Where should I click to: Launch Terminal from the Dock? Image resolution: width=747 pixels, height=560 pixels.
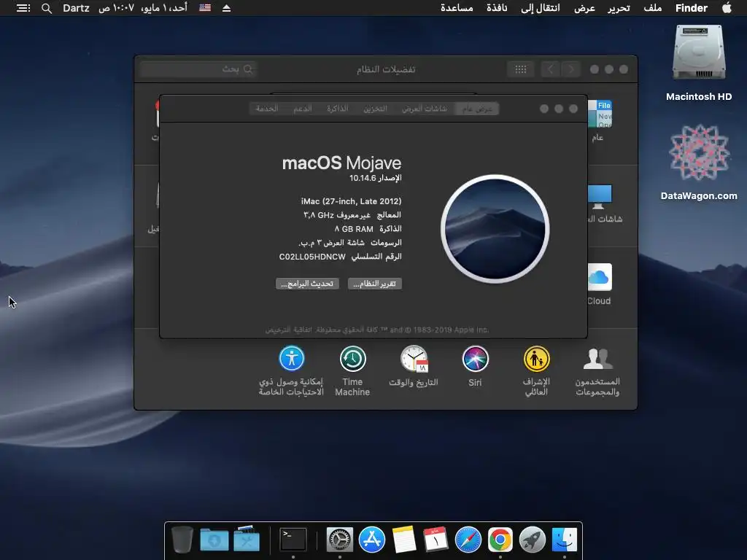click(x=293, y=540)
